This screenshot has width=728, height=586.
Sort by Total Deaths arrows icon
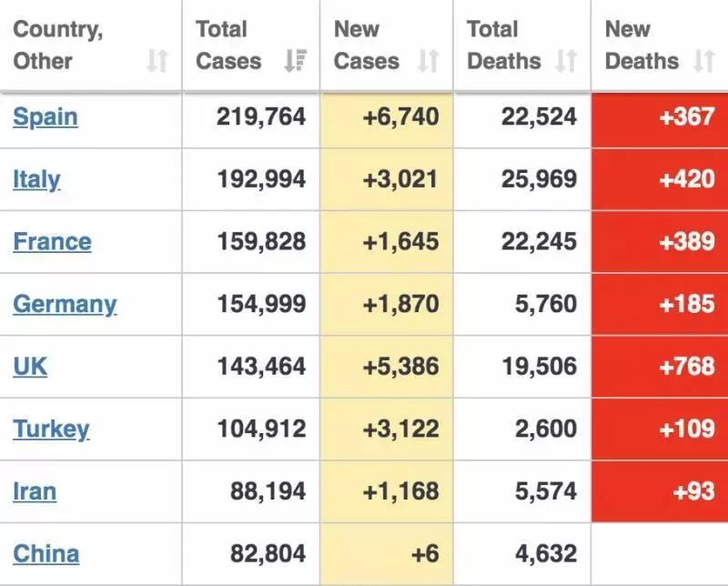tap(566, 61)
